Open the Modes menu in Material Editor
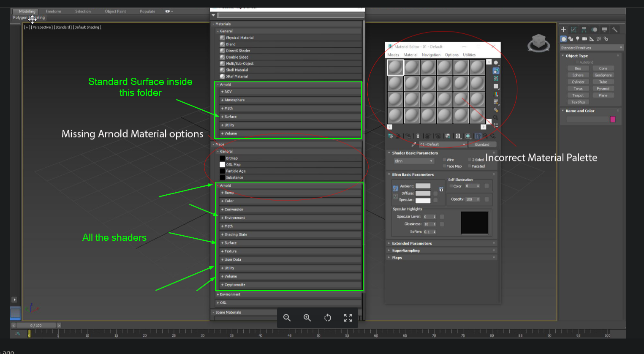 pyautogui.click(x=393, y=55)
